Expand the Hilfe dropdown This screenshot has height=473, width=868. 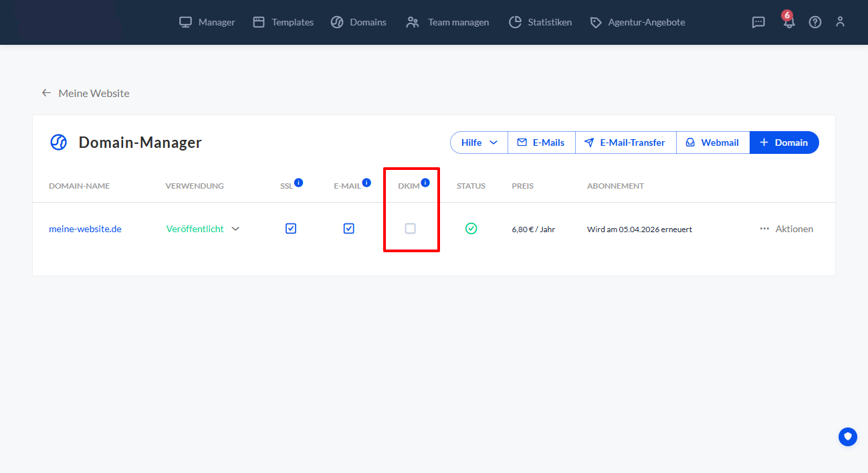[479, 143]
